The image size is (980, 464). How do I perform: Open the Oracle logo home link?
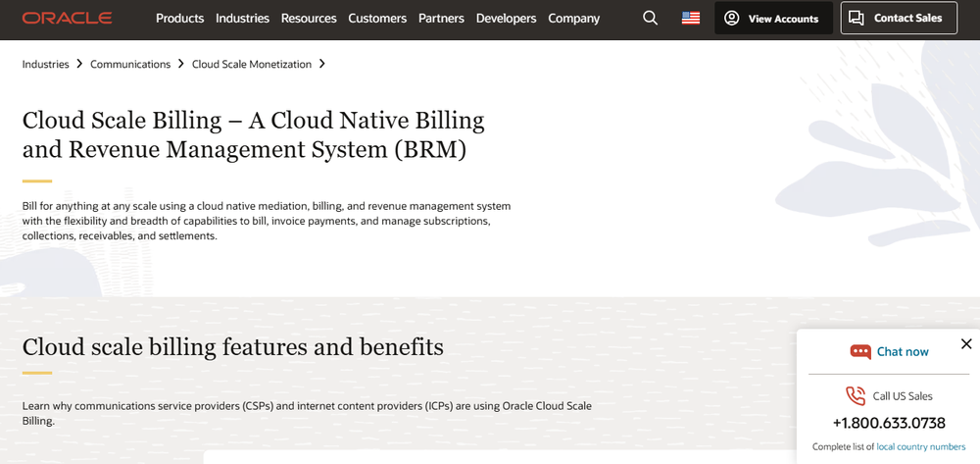[67, 18]
